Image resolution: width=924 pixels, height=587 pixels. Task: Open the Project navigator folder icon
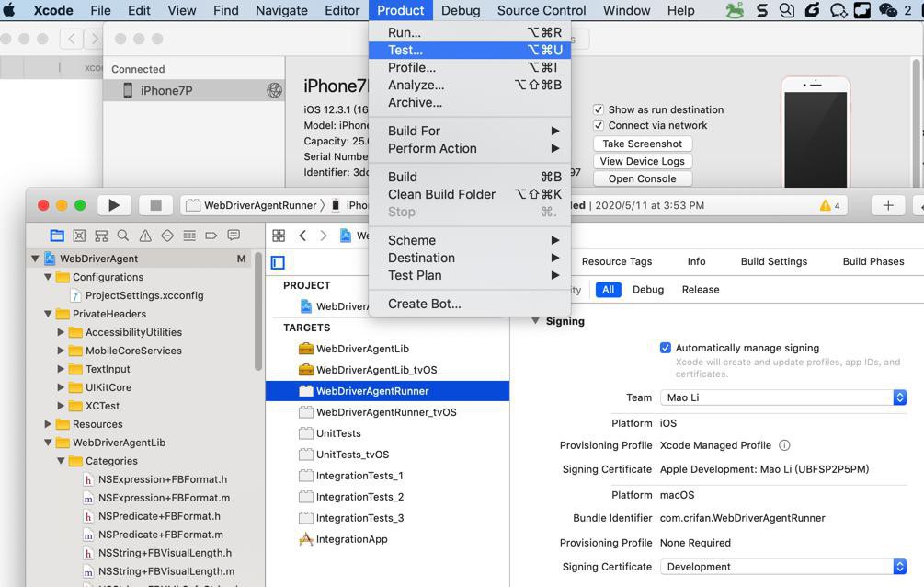57,236
